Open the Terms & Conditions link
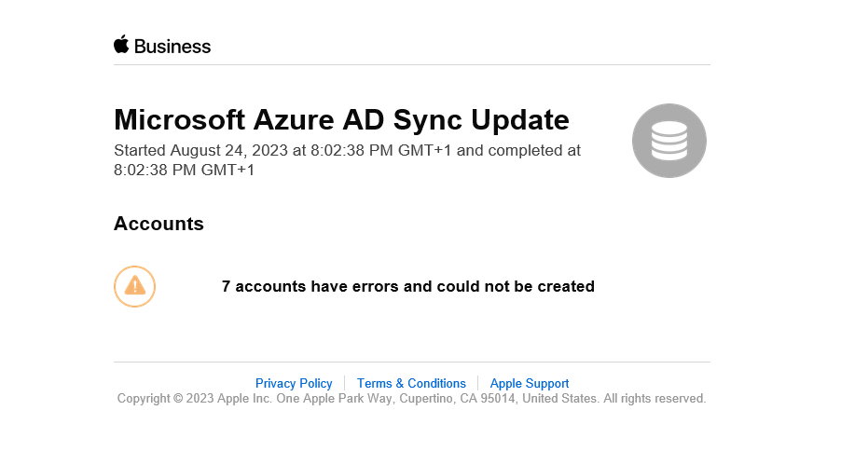This screenshot has height=465, width=868. 411,383
